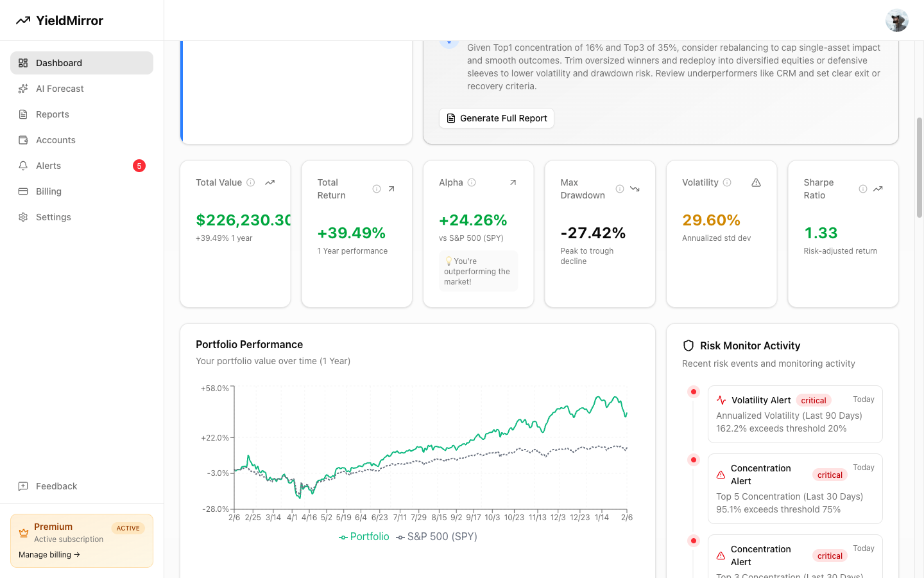Open the Volatility Alert card
Image resolution: width=924 pixels, height=578 pixels.
795,414
